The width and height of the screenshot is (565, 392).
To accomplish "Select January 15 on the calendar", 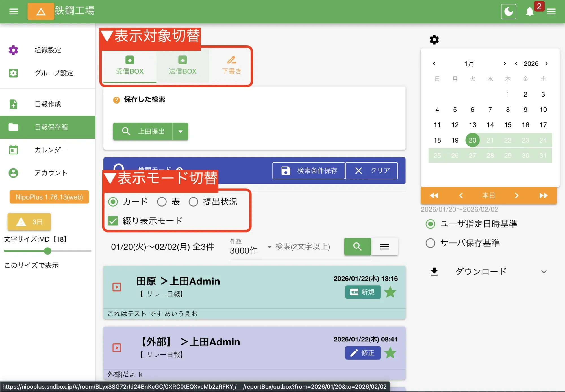I will coord(508,125).
